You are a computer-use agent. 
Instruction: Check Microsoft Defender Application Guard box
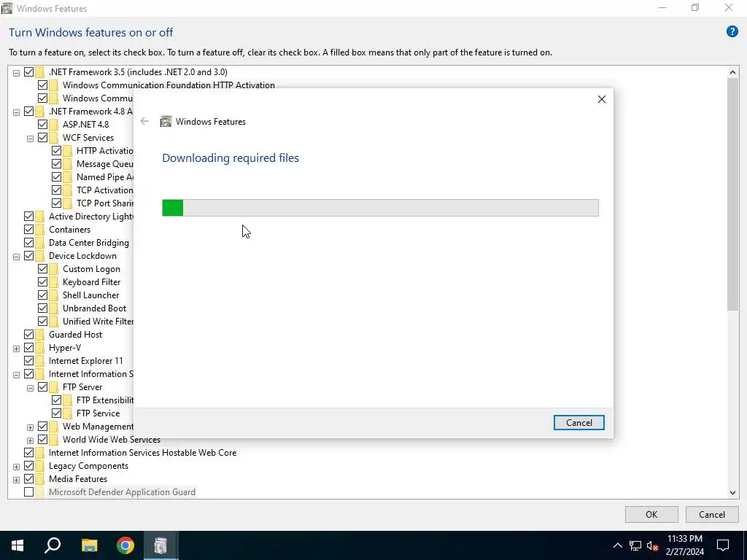[x=28, y=492]
